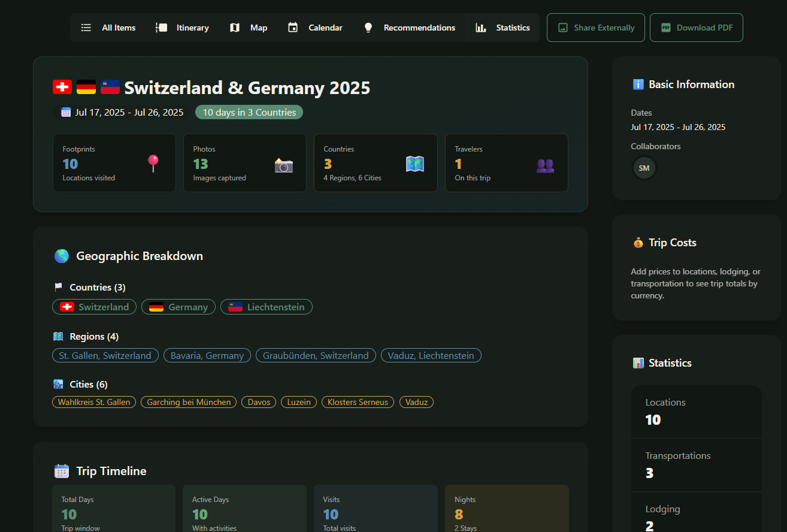The image size is (787, 532).
Task: Click the calendar icon beside the trip dates
Action: (66, 112)
